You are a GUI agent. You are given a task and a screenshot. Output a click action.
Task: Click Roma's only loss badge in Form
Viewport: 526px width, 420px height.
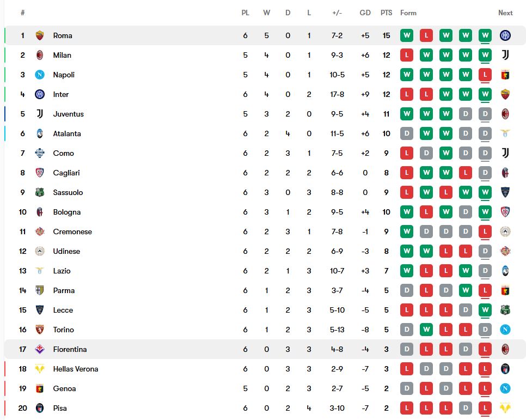click(x=426, y=35)
